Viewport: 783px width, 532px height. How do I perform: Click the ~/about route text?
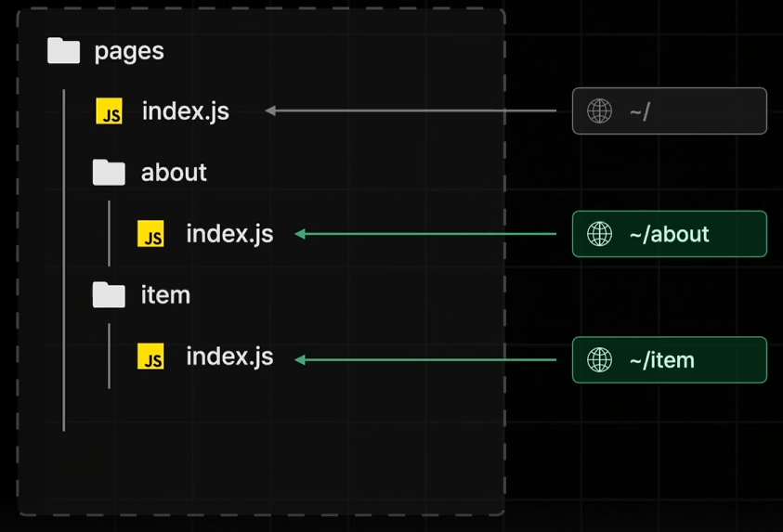tap(669, 234)
